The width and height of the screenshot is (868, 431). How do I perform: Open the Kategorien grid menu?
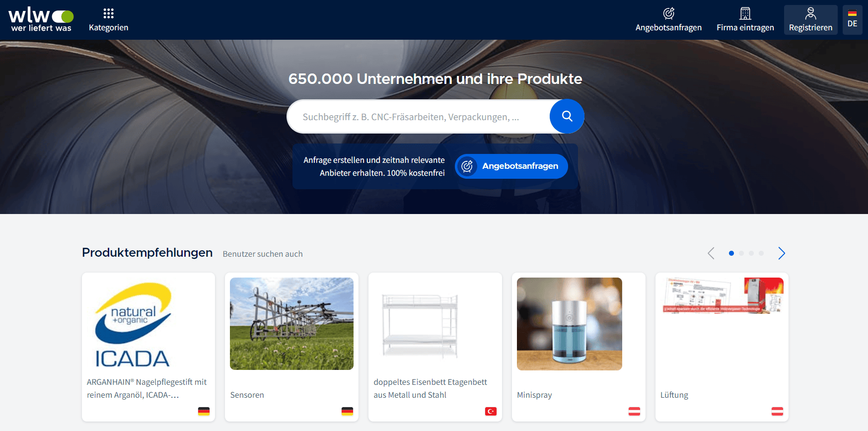point(108,20)
